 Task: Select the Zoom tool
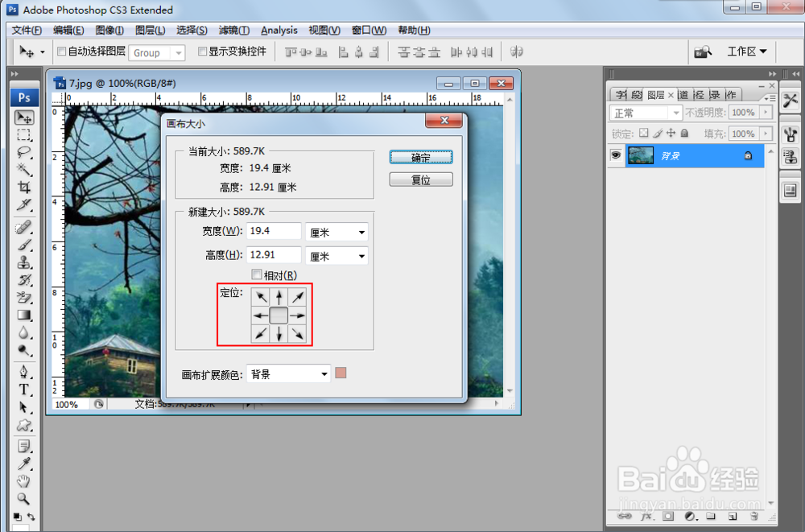click(x=24, y=500)
